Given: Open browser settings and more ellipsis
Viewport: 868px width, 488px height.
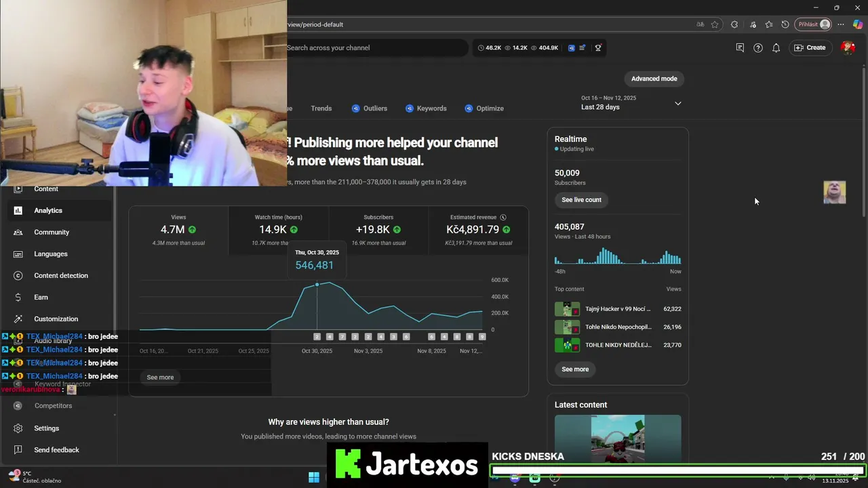Looking at the screenshot, I should click(x=841, y=24).
